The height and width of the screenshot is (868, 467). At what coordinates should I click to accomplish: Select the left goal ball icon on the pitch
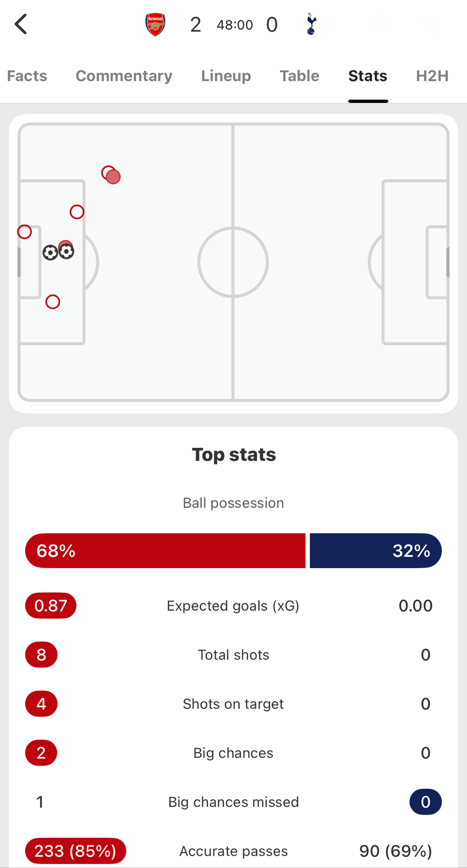50,253
